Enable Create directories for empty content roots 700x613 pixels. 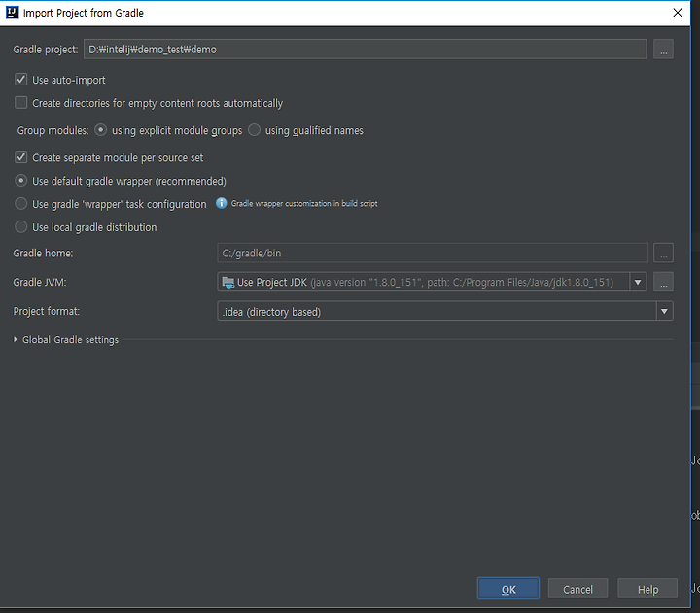point(21,103)
